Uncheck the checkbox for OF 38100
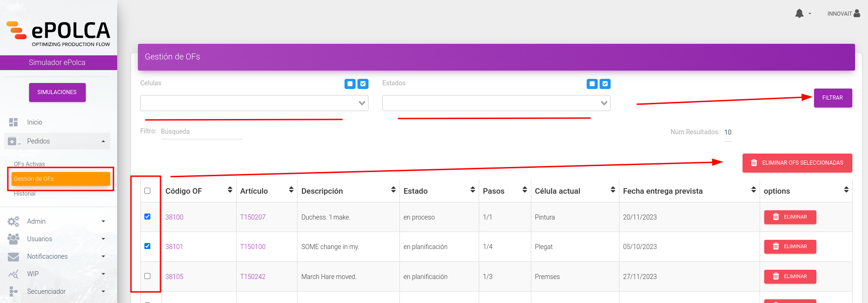The image size is (868, 303). click(x=148, y=216)
